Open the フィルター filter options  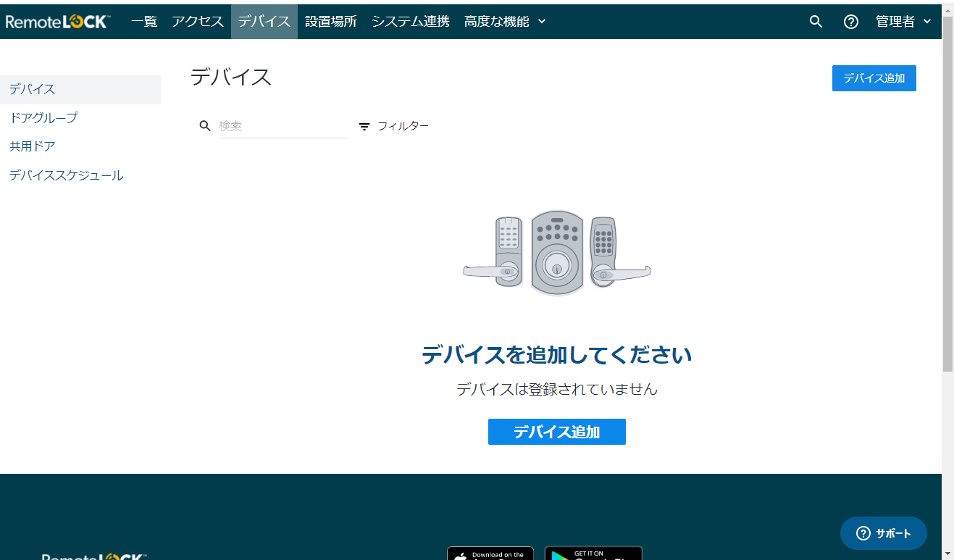394,126
